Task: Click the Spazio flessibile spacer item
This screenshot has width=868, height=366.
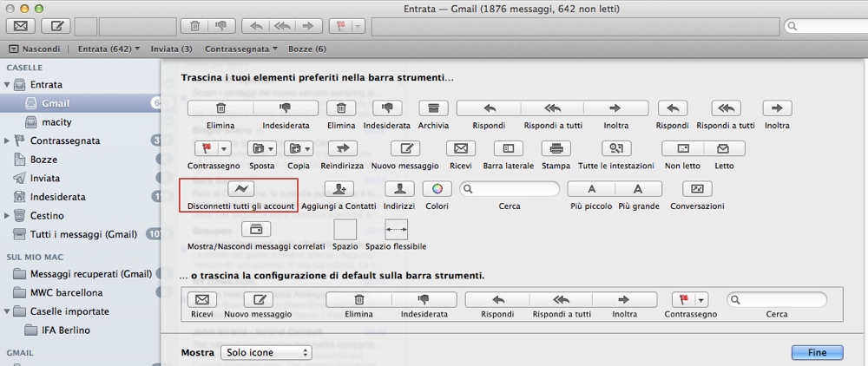Action: (396, 230)
